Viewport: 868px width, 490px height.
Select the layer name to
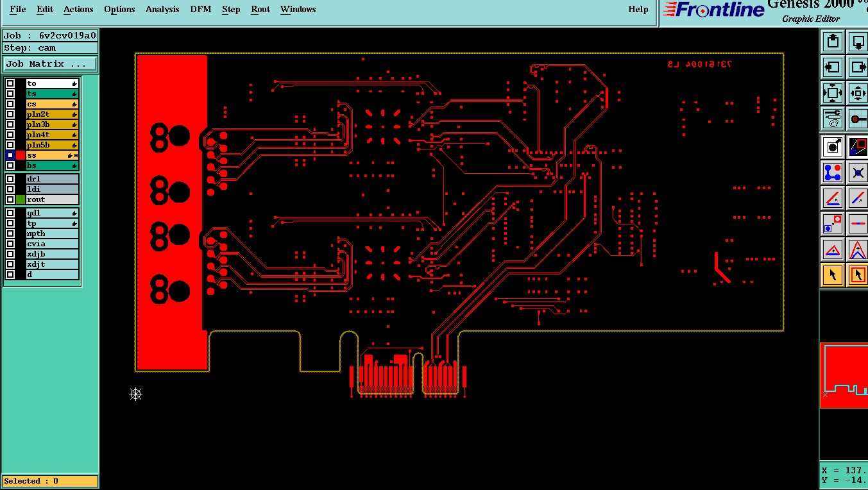coord(52,83)
